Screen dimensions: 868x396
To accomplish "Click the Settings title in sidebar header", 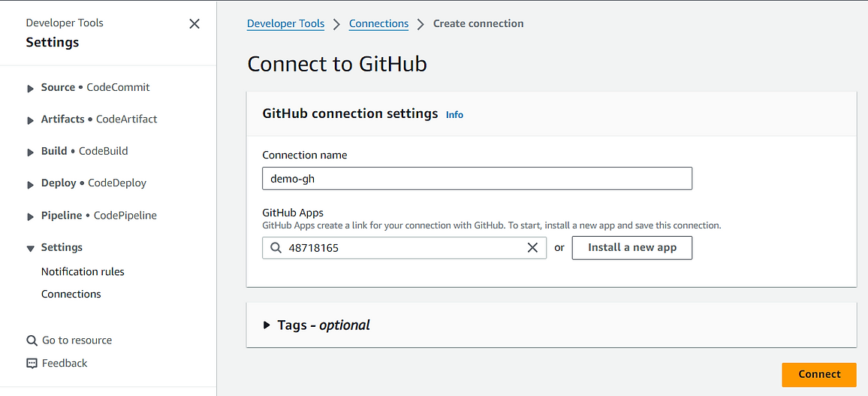I will pos(53,42).
